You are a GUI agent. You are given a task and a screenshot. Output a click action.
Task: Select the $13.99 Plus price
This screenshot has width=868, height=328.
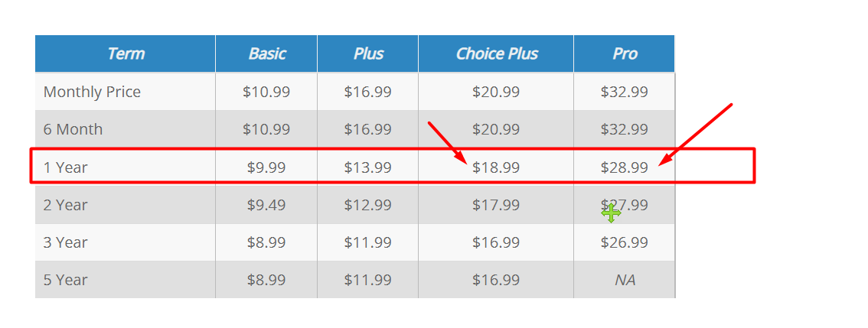[x=368, y=167]
